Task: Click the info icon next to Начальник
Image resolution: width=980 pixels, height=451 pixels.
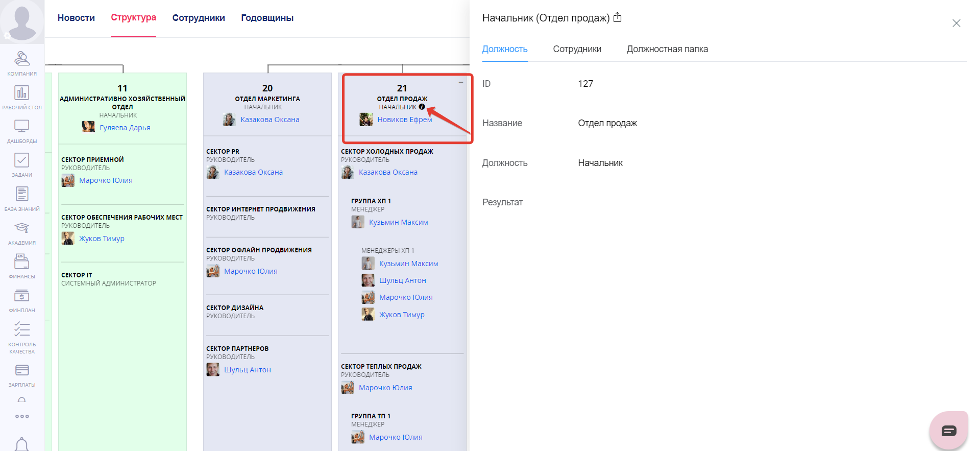Action: (422, 107)
